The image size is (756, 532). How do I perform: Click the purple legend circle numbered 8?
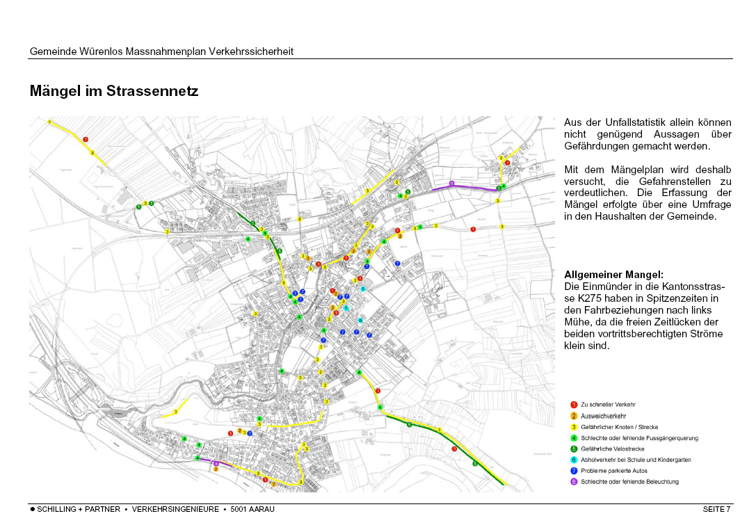click(x=574, y=481)
